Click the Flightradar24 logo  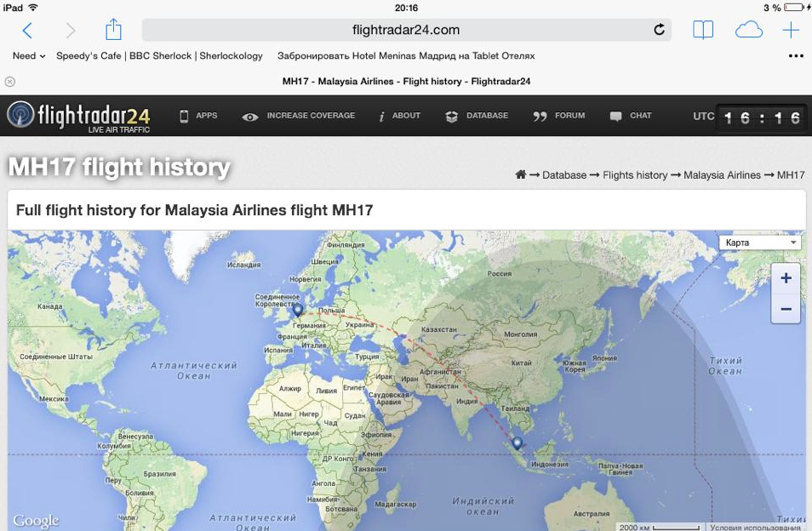tap(79, 116)
